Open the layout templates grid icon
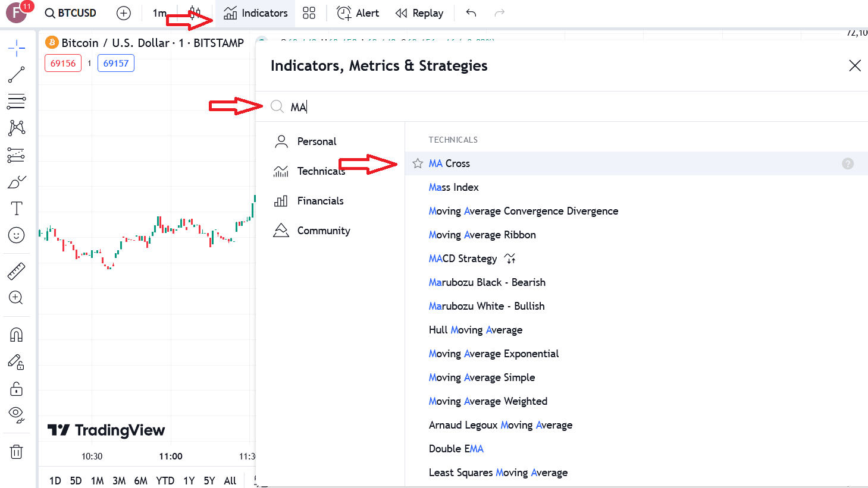The height and width of the screenshot is (488, 868). (x=309, y=13)
